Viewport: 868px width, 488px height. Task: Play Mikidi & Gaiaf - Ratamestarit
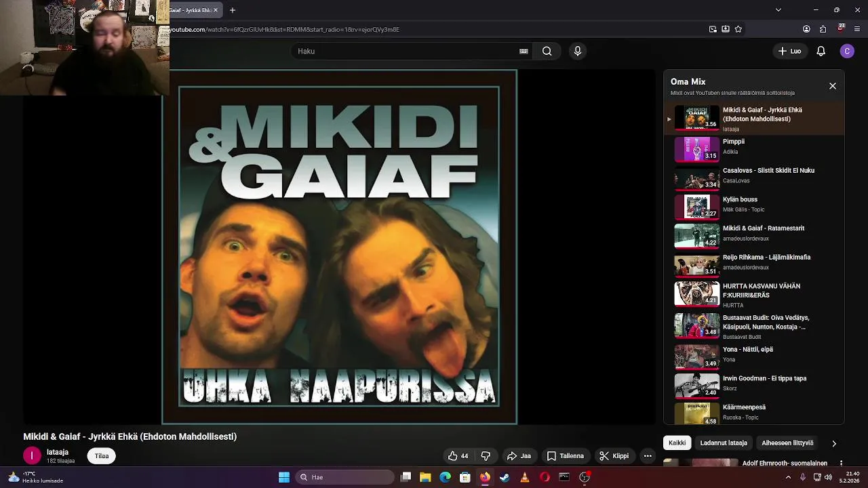point(764,228)
